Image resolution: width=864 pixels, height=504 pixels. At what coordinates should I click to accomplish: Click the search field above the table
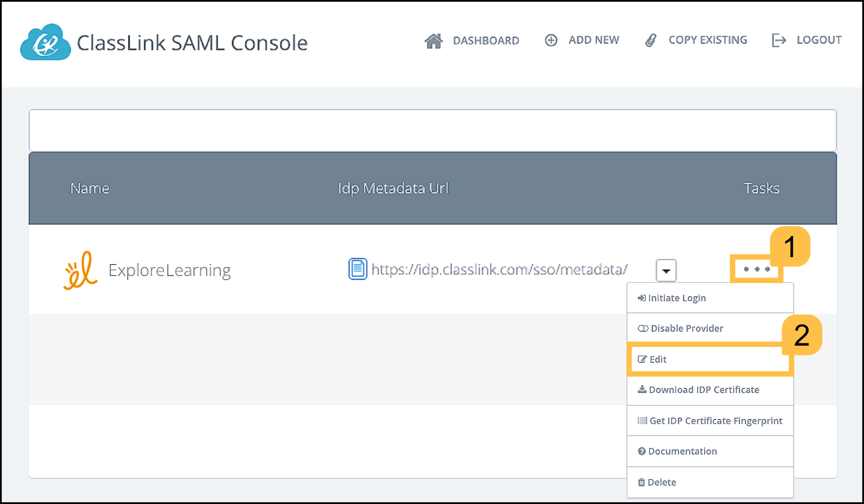[432, 130]
